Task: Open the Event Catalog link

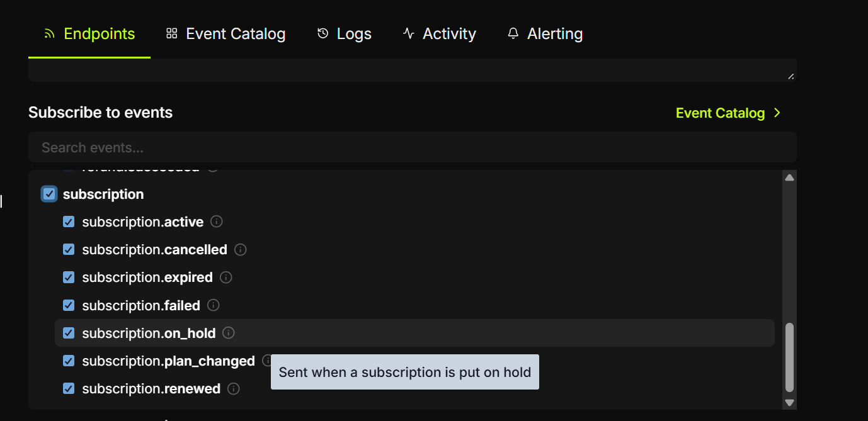Action: tap(720, 113)
